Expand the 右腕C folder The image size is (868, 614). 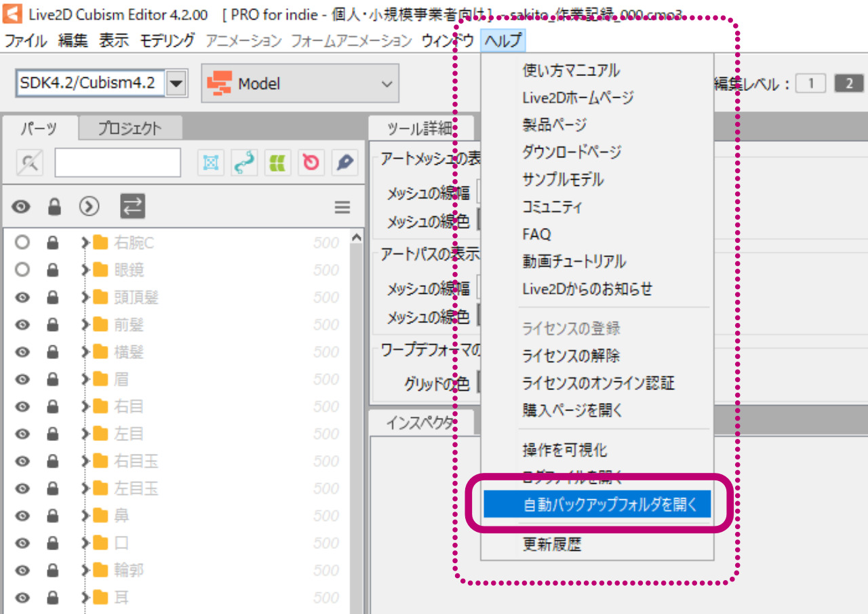[x=85, y=242]
